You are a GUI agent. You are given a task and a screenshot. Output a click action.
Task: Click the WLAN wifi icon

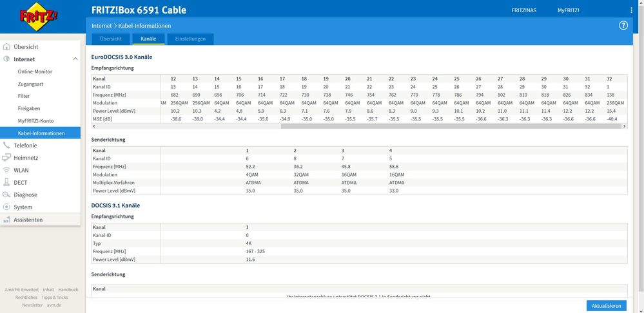tap(6, 170)
